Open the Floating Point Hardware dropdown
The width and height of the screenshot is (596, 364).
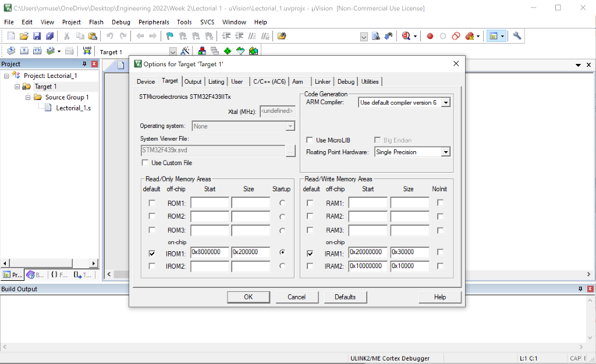click(445, 152)
